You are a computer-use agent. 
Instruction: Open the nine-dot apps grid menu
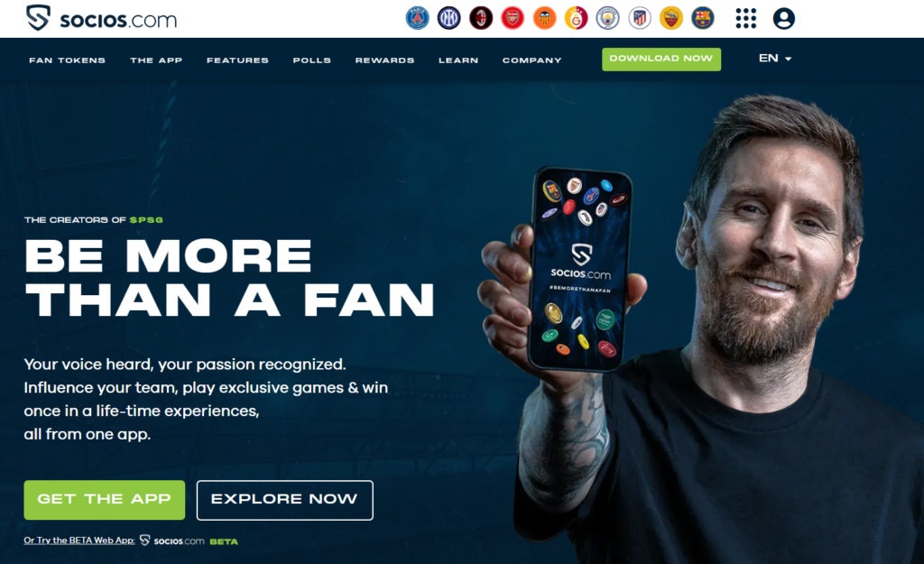click(x=746, y=18)
